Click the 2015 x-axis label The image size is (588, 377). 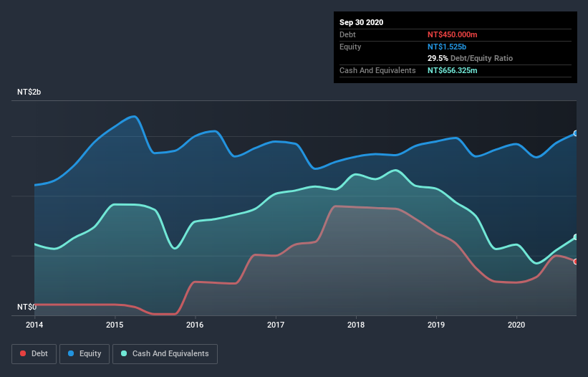click(x=115, y=325)
